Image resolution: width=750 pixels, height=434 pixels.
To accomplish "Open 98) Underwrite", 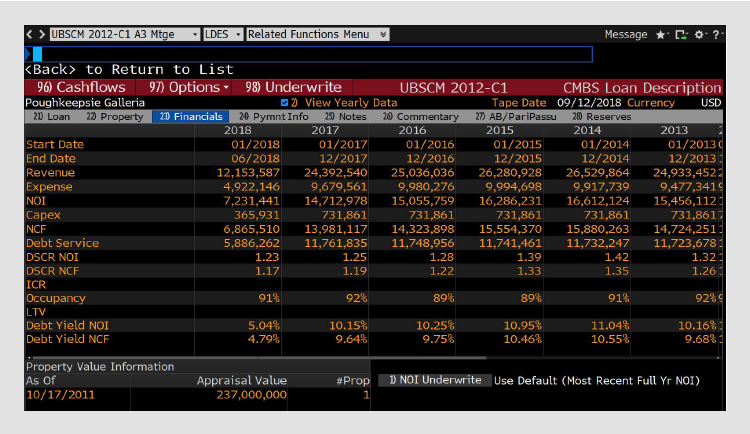I will click(x=293, y=88).
